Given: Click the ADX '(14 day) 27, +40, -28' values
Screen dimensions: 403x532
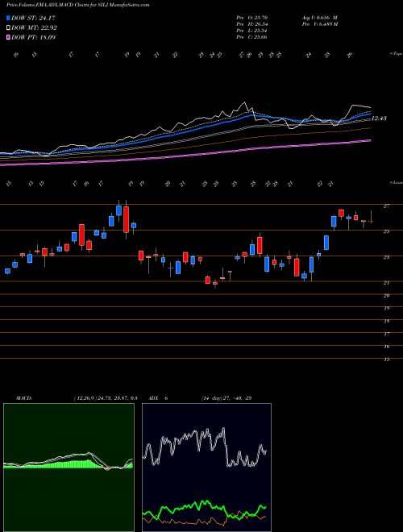Looking at the screenshot, I should [x=226, y=398].
